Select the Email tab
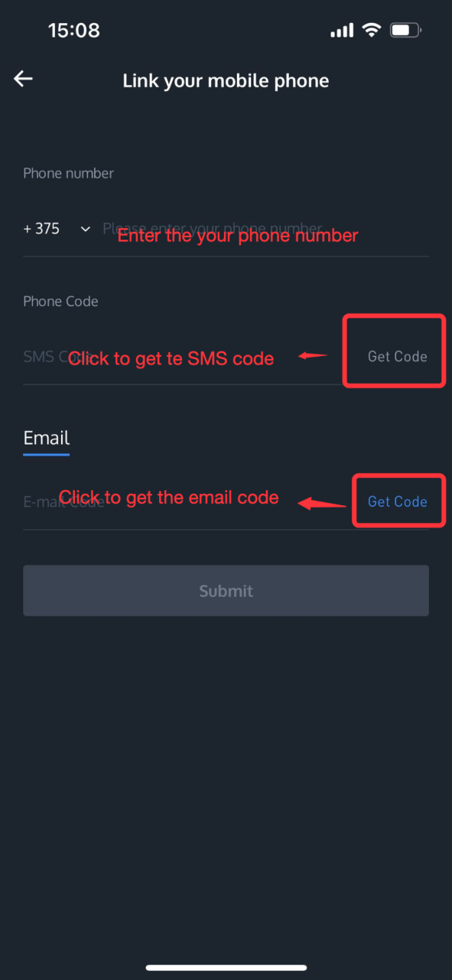The height and width of the screenshot is (980, 452). [47, 438]
